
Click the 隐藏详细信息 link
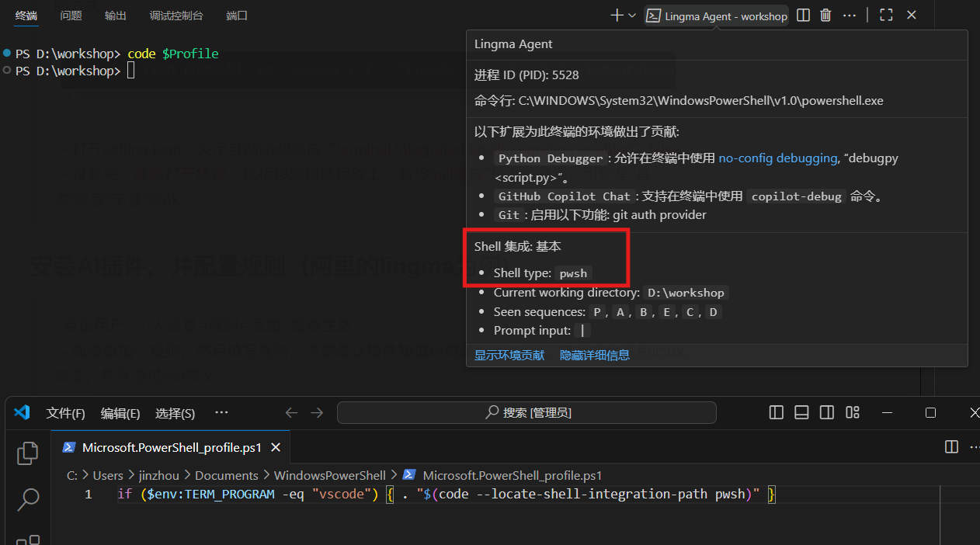point(595,355)
